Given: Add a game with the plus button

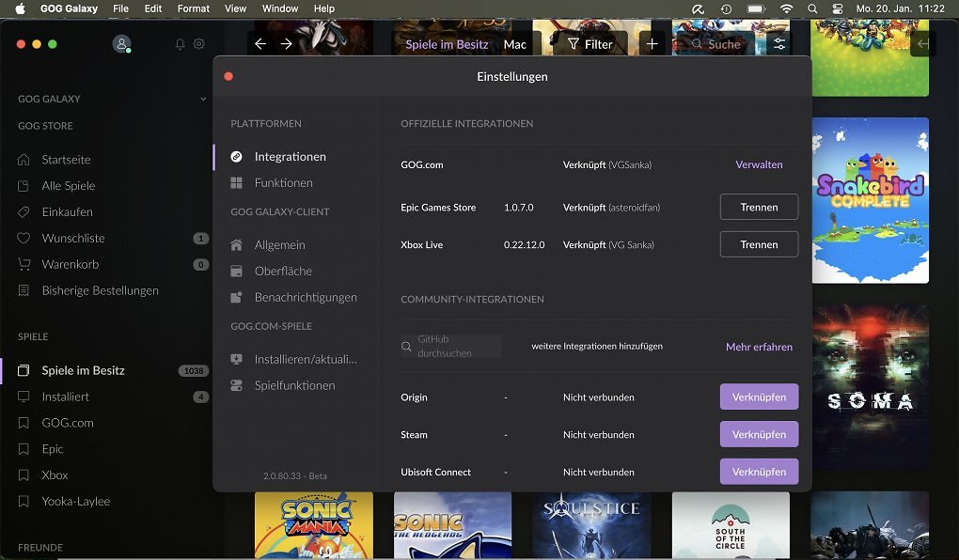Looking at the screenshot, I should click(652, 44).
